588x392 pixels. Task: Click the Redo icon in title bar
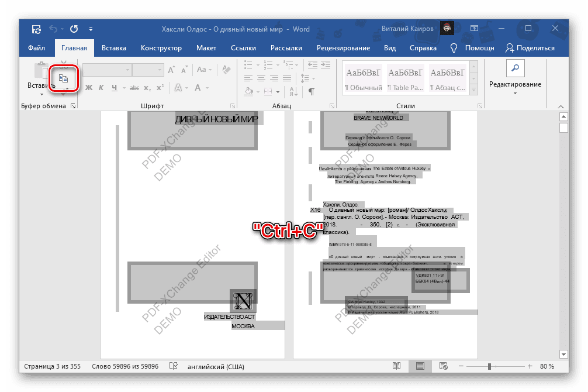(x=74, y=29)
